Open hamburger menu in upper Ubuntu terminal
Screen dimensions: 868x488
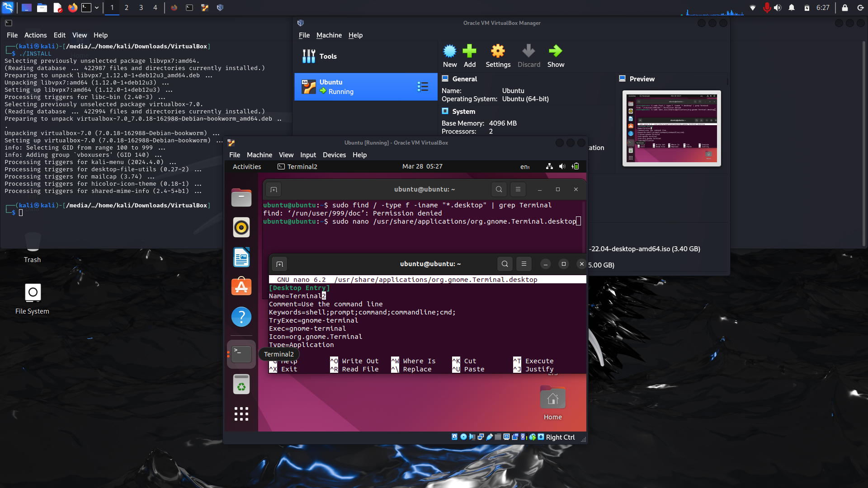(x=518, y=189)
